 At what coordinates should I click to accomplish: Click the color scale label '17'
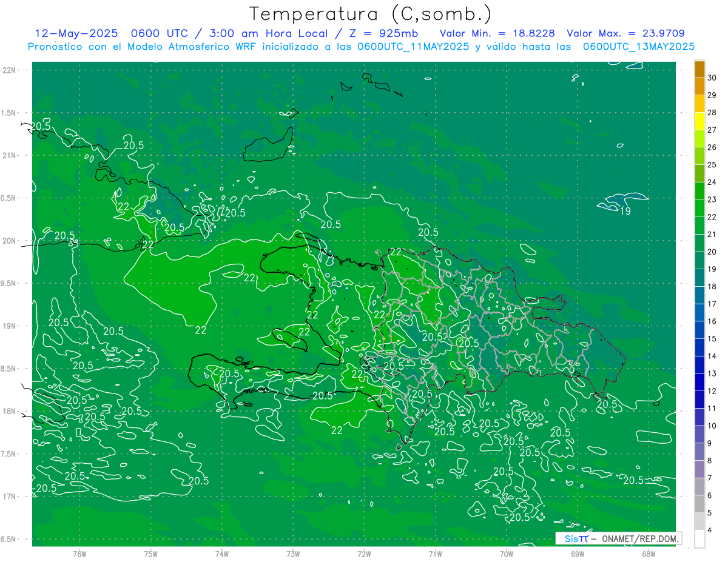click(x=712, y=304)
